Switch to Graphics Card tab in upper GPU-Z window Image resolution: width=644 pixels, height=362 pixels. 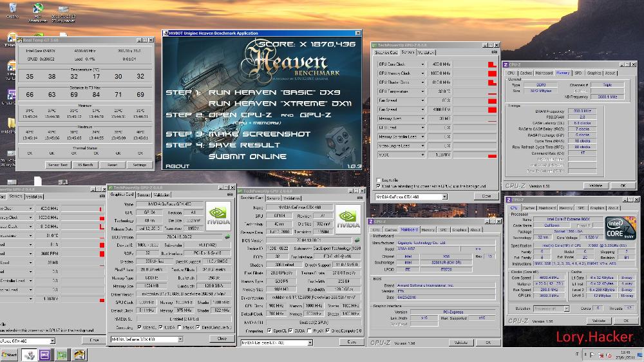[386, 52]
